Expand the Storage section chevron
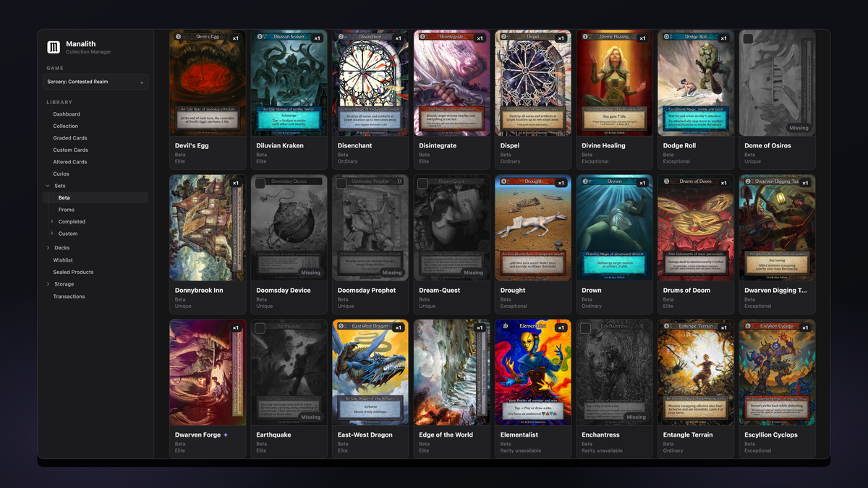Screen dimensions: 868x488 point(48,284)
